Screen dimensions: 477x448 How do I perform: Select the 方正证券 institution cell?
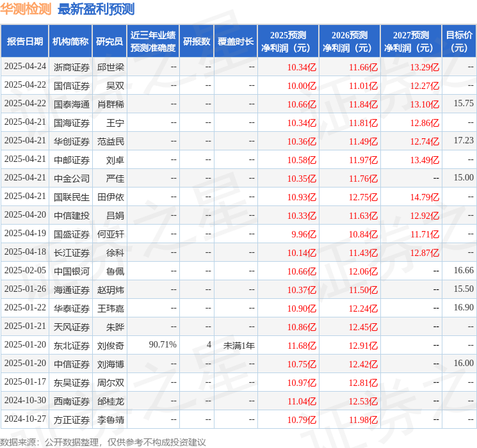click(x=72, y=420)
